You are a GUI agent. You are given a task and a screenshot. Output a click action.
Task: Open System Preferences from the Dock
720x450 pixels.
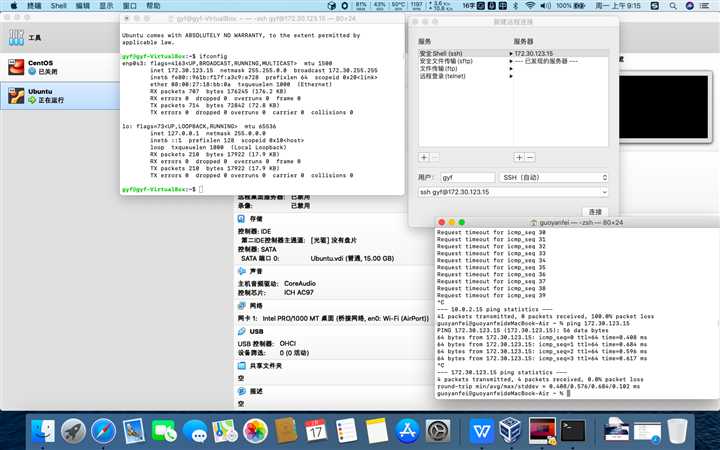point(438,432)
